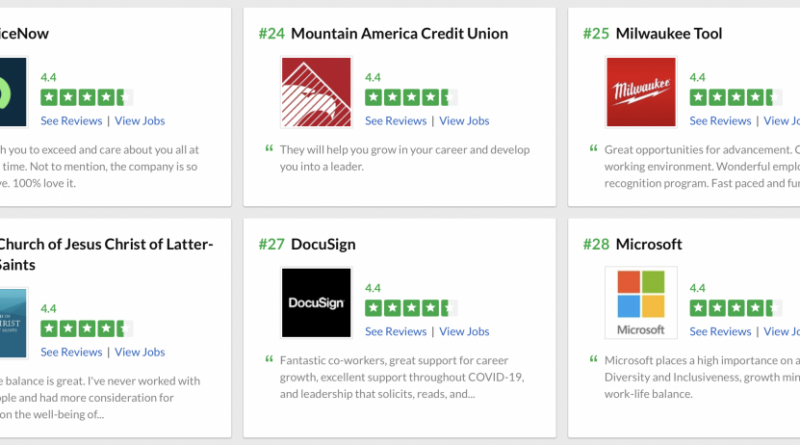
Task: Open See Reviews for Milwaukee Tool
Action: tap(720, 121)
